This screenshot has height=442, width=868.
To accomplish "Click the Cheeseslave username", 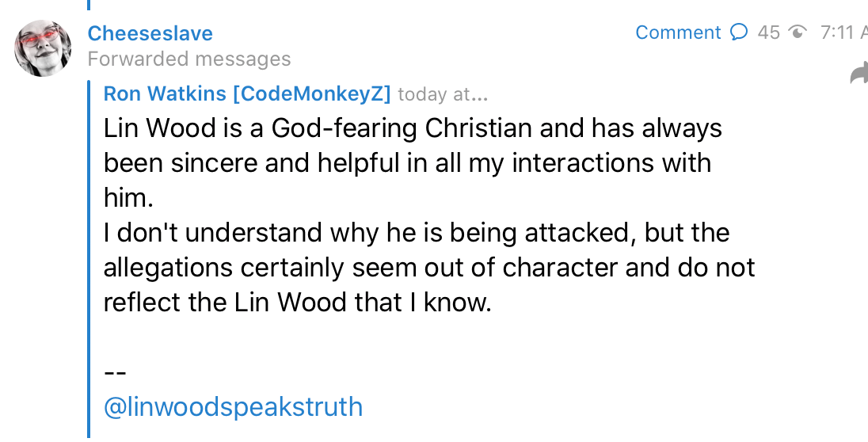I will click(x=150, y=33).
